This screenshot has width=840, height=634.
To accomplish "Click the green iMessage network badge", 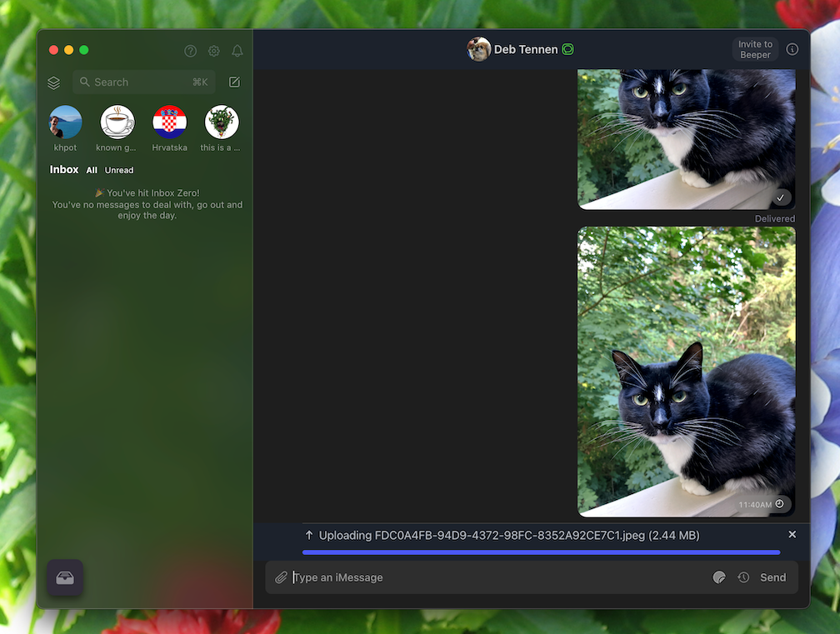I will click(x=567, y=50).
